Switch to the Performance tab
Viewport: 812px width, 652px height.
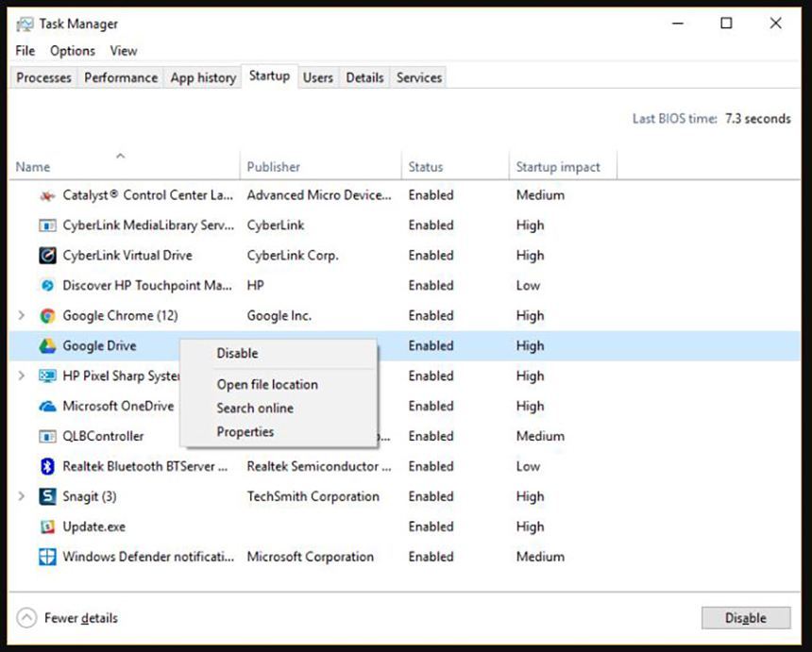tap(121, 77)
